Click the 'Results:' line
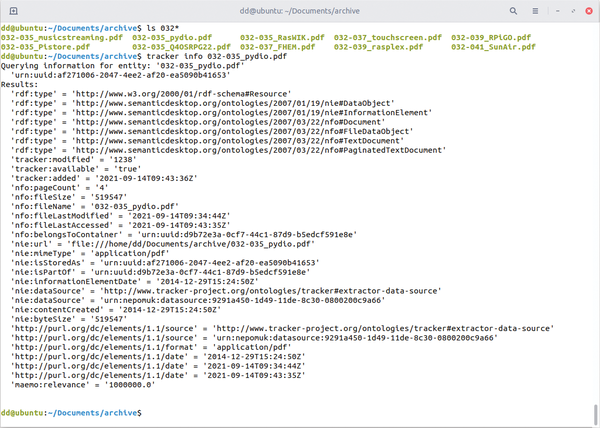This screenshot has width=600, height=428. [x=20, y=85]
